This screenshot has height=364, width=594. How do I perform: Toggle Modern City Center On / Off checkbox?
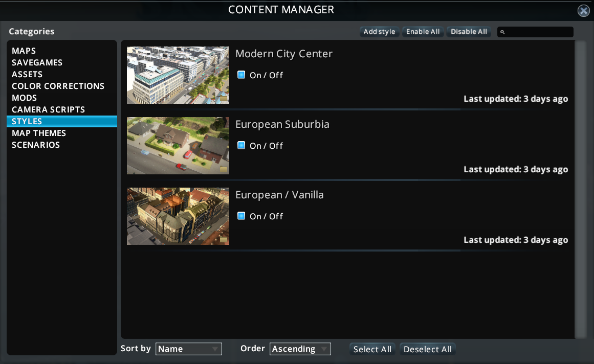pyautogui.click(x=241, y=75)
